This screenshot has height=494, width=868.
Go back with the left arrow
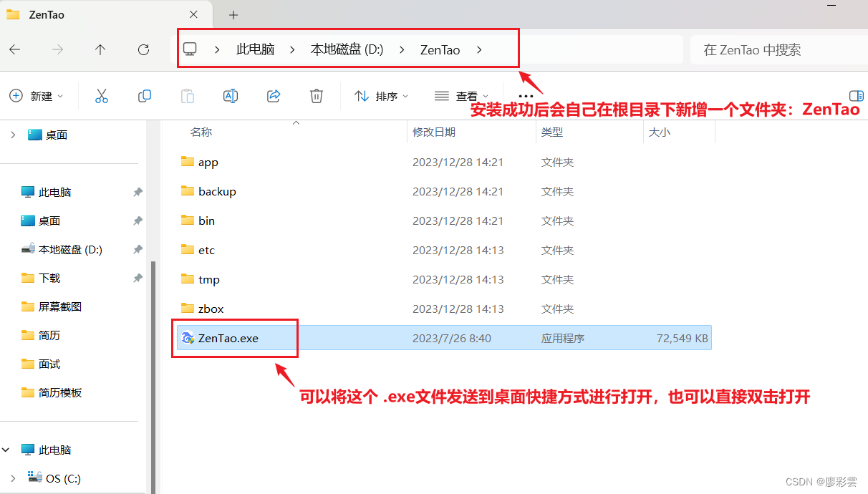pos(14,49)
